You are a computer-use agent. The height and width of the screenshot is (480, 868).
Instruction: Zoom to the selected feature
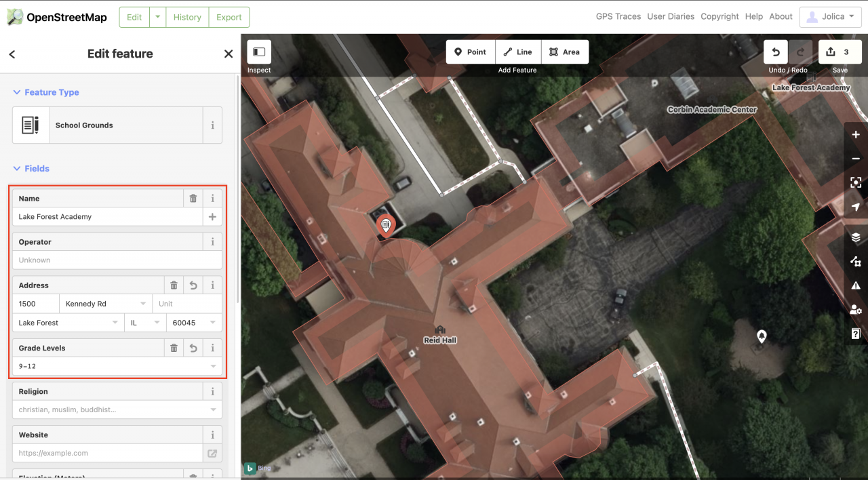856,183
